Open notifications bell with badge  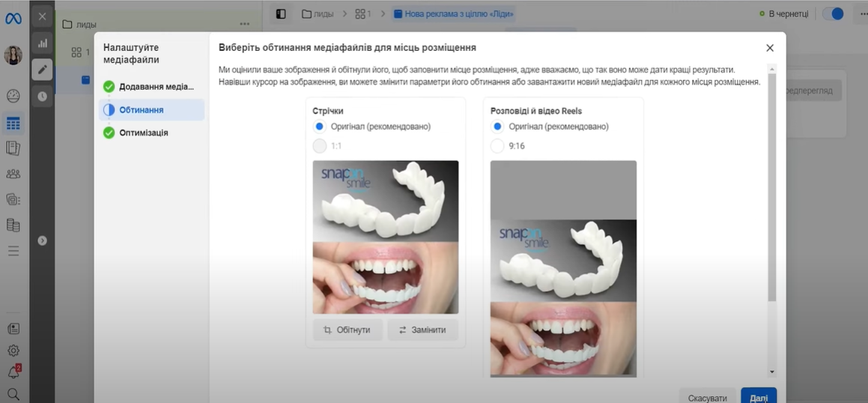[x=13, y=372]
